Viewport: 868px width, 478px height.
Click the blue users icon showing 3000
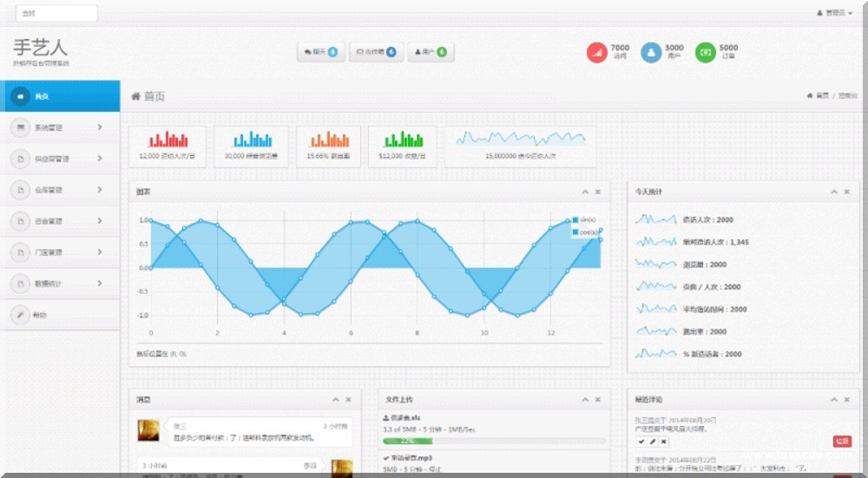(x=650, y=53)
